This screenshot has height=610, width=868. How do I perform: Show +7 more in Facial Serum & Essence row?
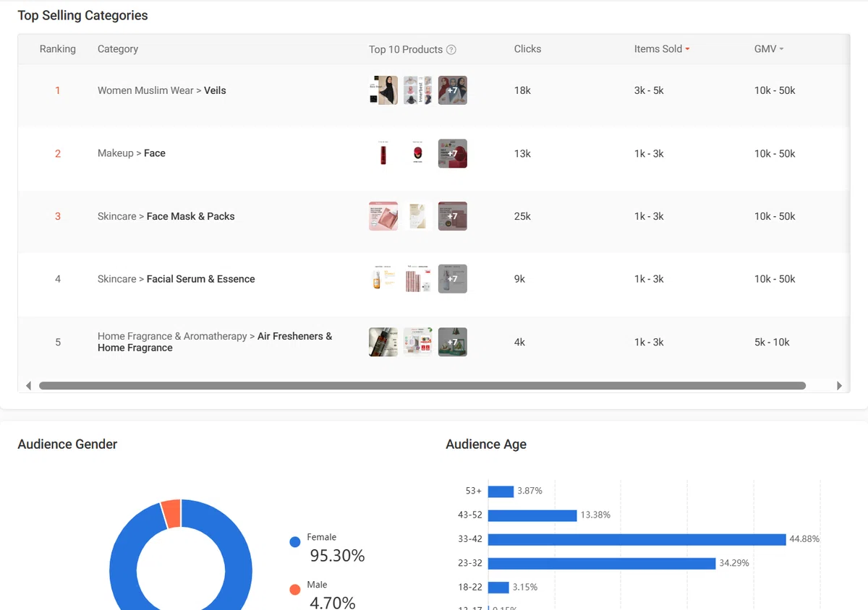pyautogui.click(x=453, y=279)
